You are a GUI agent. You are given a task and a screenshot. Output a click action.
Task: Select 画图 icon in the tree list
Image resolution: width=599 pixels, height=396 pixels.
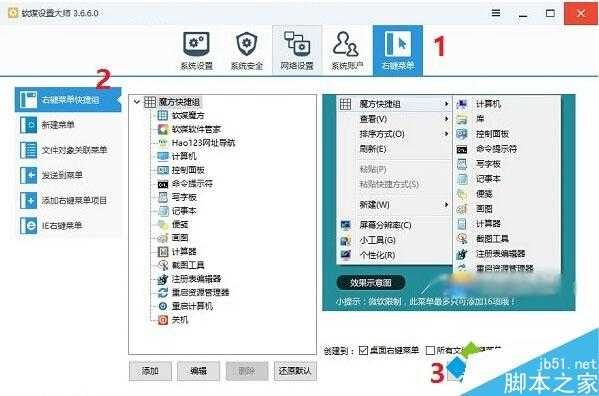pyautogui.click(x=163, y=238)
